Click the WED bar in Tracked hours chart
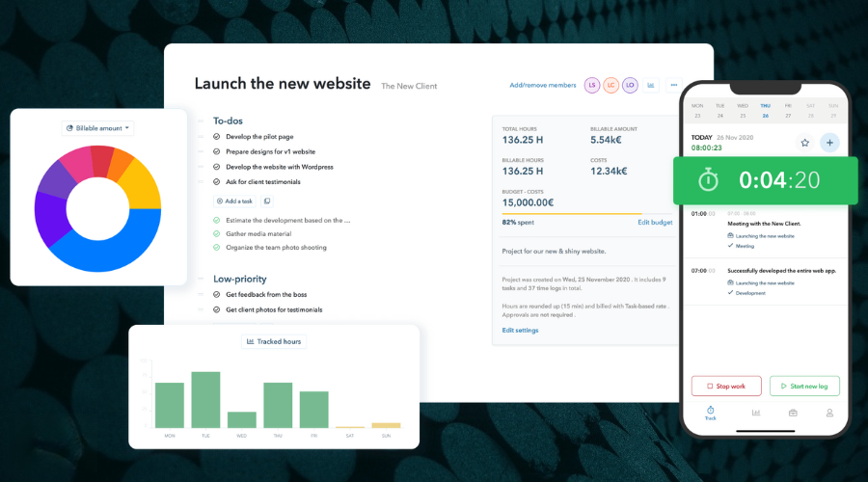 (x=242, y=419)
